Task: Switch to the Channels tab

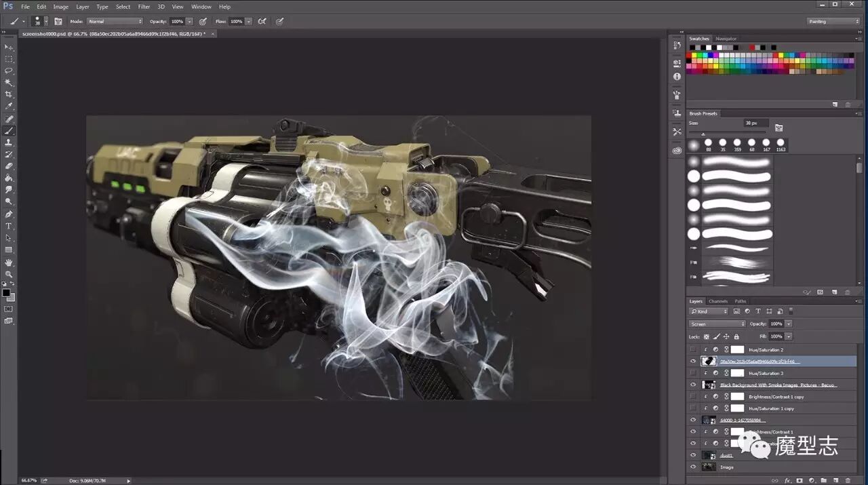Action: pos(718,301)
